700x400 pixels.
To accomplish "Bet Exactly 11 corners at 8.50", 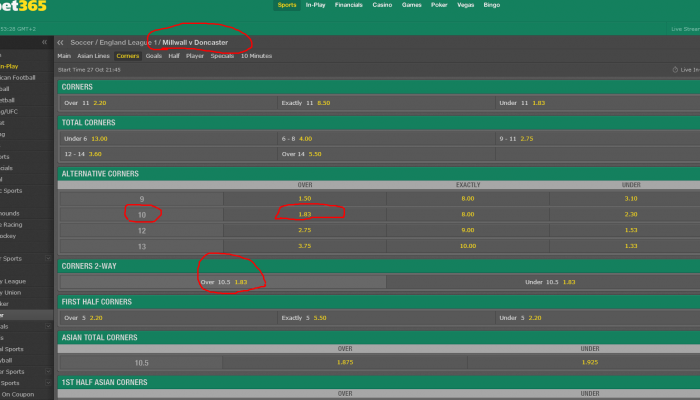I will 386,103.
